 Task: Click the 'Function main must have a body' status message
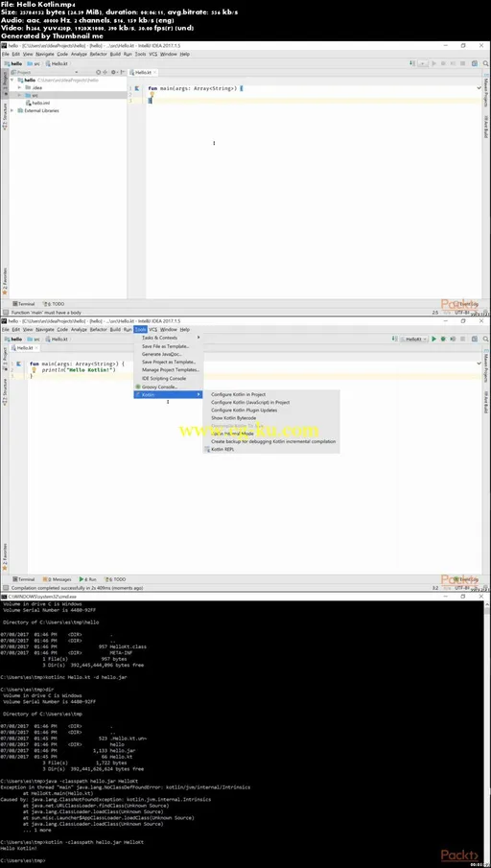46,313
